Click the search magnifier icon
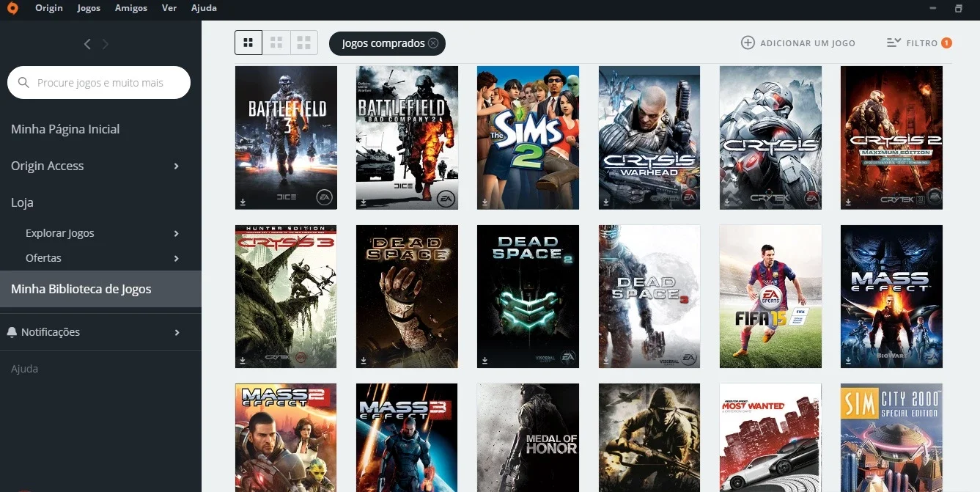This screenshot has width=980, height=492. 23,83
